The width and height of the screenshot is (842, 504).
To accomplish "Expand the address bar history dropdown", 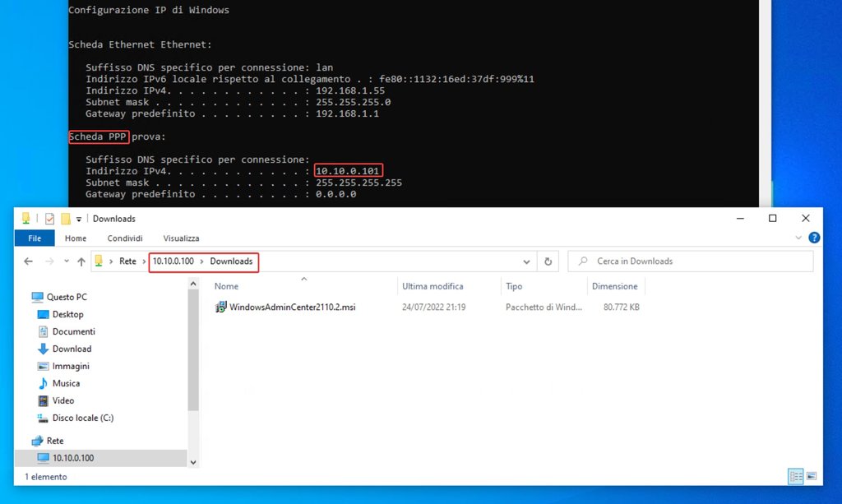I will point(527,261).
